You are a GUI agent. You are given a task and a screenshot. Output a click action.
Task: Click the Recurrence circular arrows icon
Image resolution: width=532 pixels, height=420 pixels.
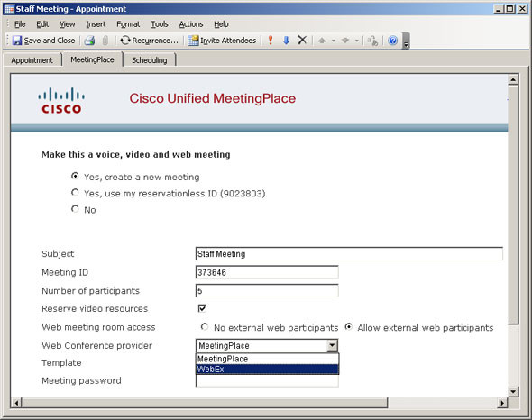125,40
